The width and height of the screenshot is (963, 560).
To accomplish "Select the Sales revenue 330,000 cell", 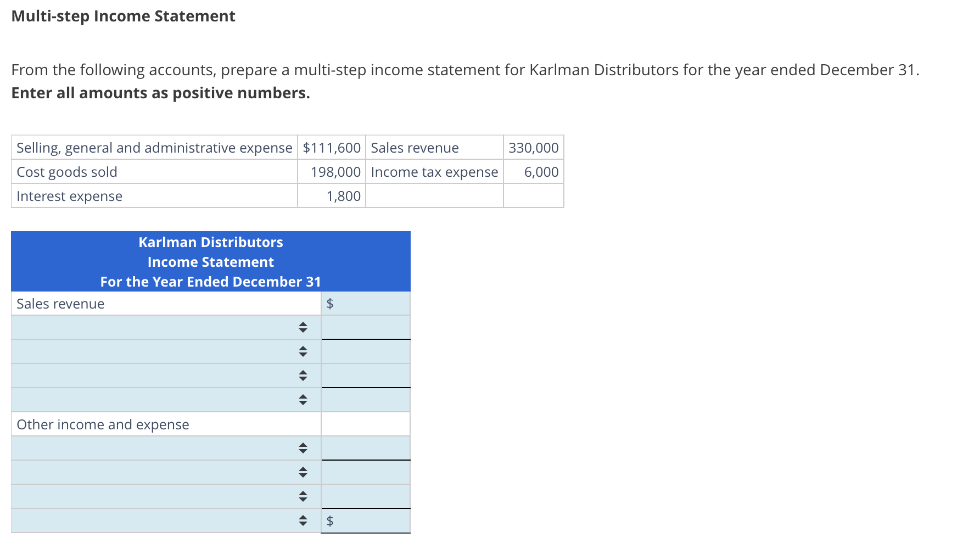I will (533, 147).
